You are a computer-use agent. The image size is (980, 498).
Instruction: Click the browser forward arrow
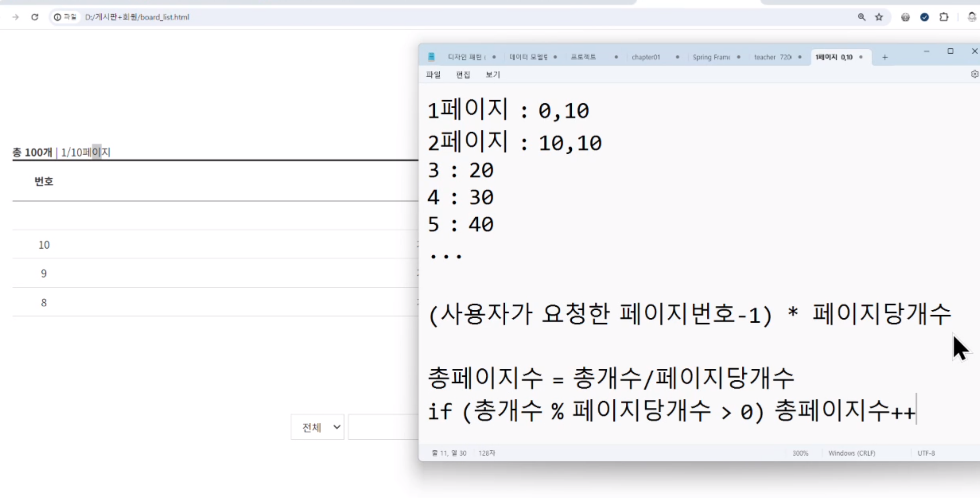point(16,17)
